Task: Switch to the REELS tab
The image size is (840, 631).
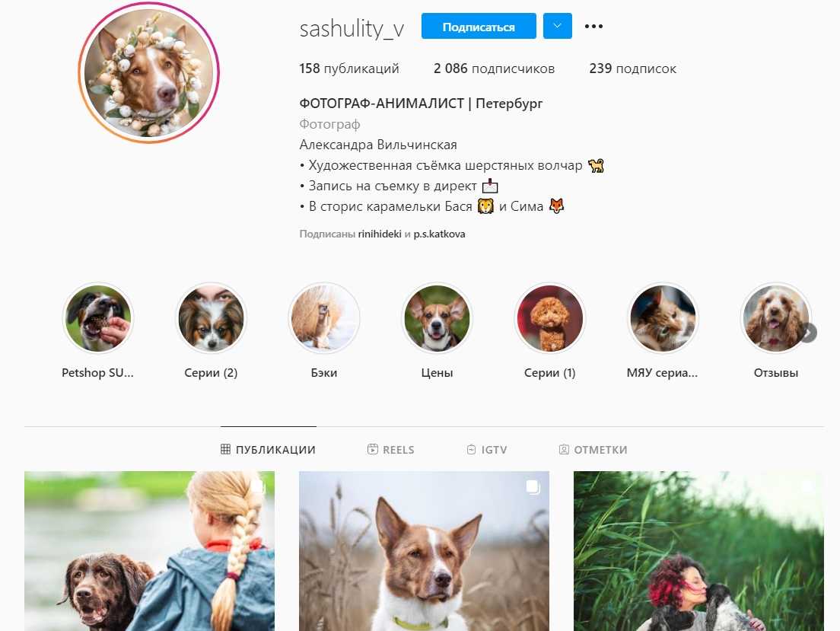Action: pyautogui.click(x=390, y=450)
